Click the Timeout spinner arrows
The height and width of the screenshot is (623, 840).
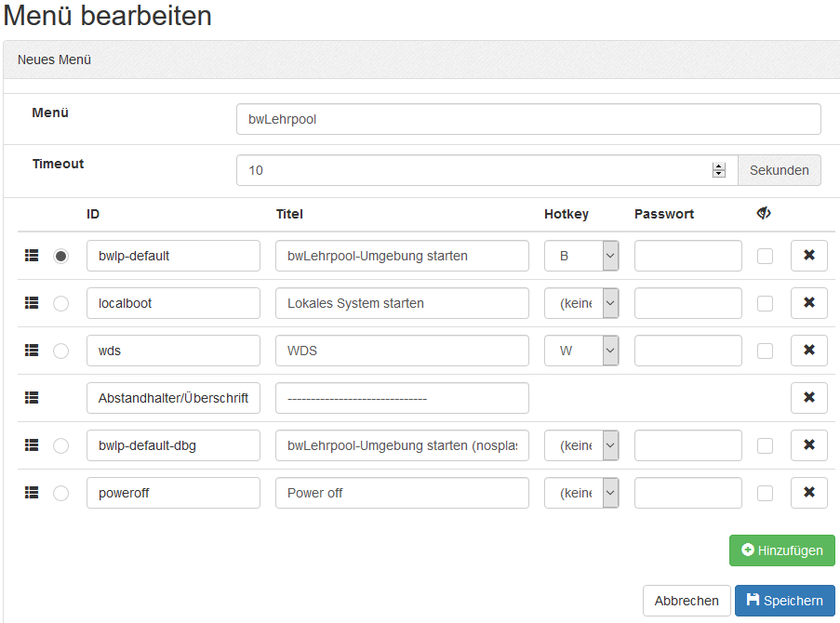[718, 170]
